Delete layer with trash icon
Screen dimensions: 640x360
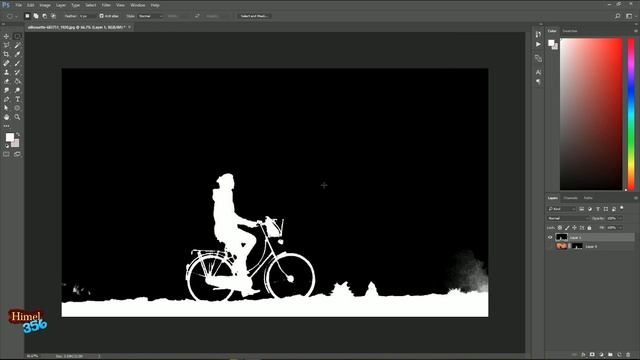tap(628, 355)
